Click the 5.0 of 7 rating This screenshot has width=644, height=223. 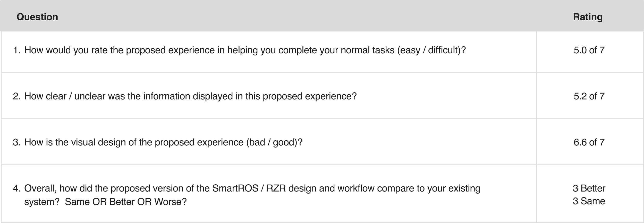point(589,50)
